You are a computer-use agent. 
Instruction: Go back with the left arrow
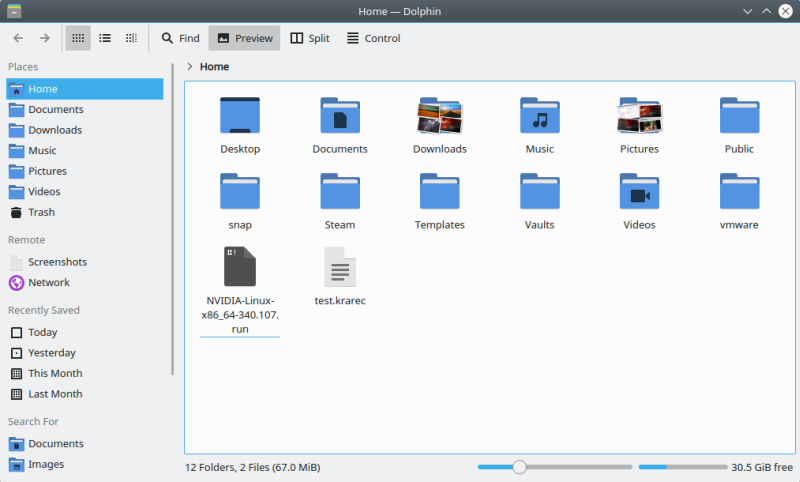coord(18,38)
